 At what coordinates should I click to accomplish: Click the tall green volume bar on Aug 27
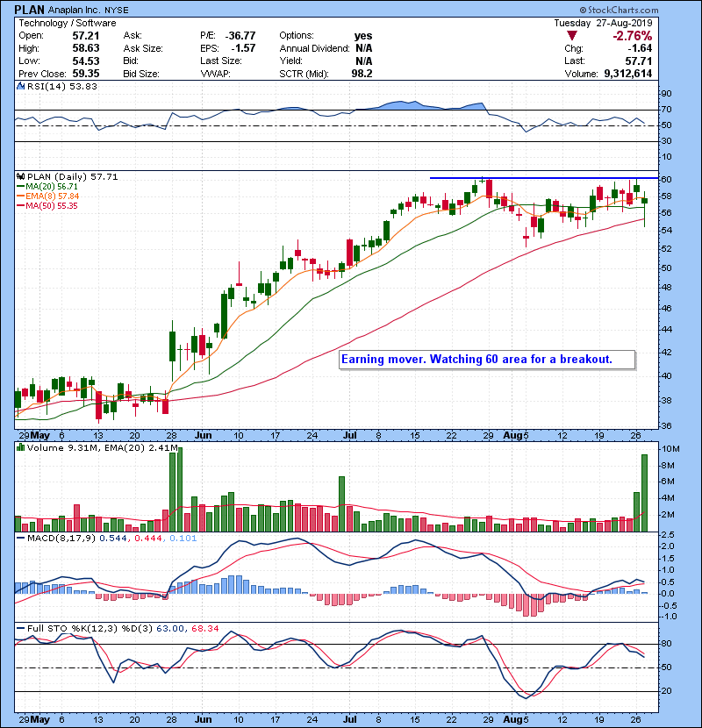645,492
